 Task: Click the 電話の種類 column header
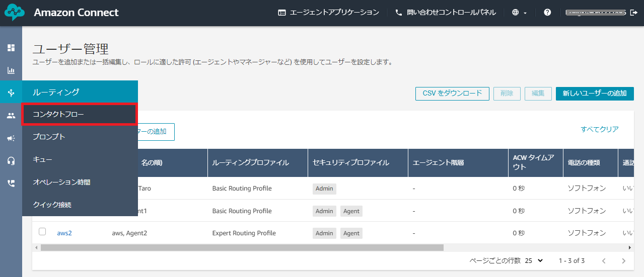click(x=591, y=163)
